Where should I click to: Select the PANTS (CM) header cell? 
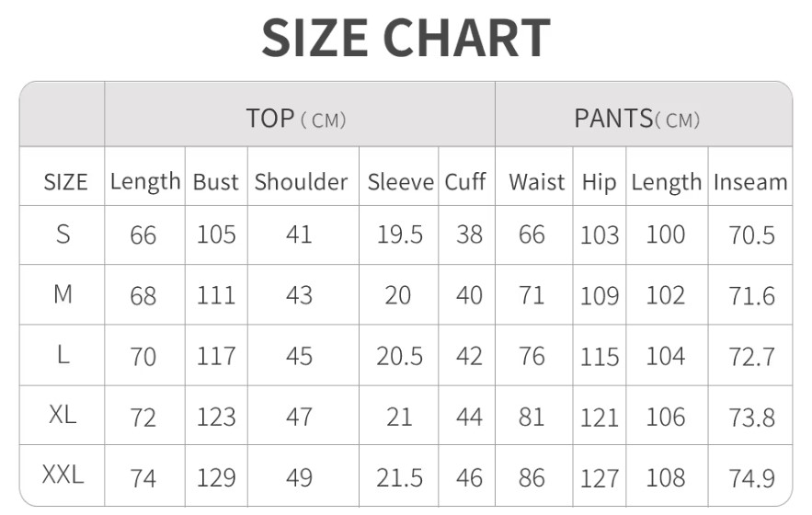[x=636, y=119]
